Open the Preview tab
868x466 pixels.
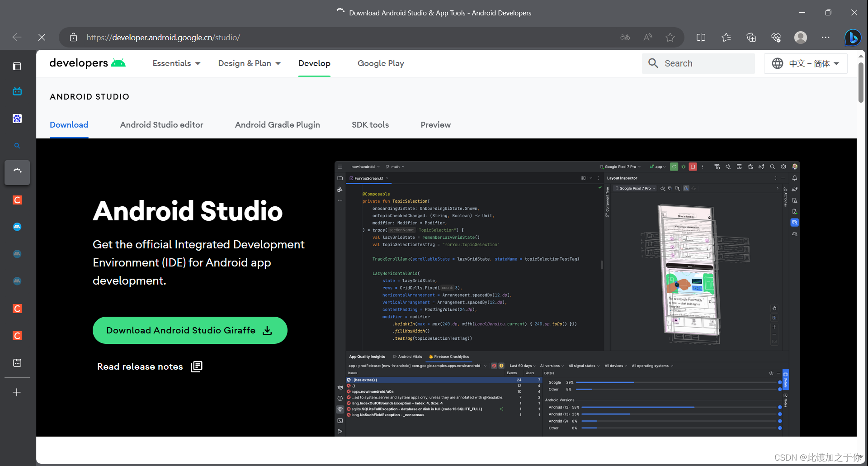tap(435, 125)
